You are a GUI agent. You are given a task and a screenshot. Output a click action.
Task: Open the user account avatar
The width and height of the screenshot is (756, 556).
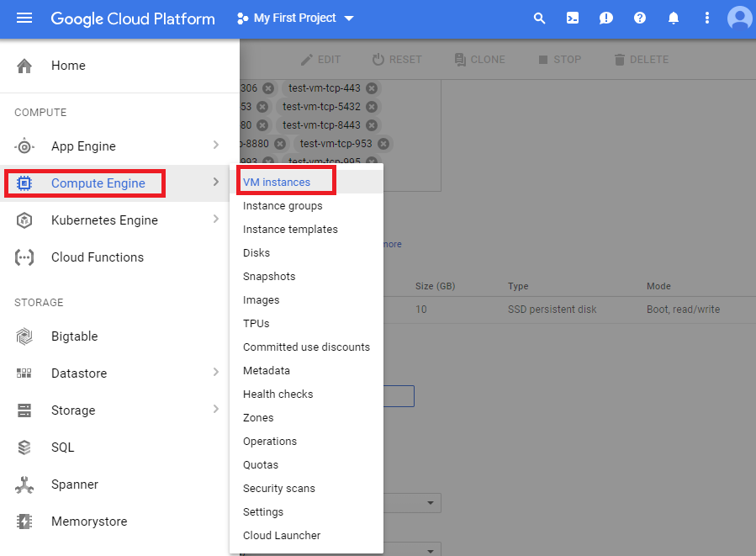740,18
